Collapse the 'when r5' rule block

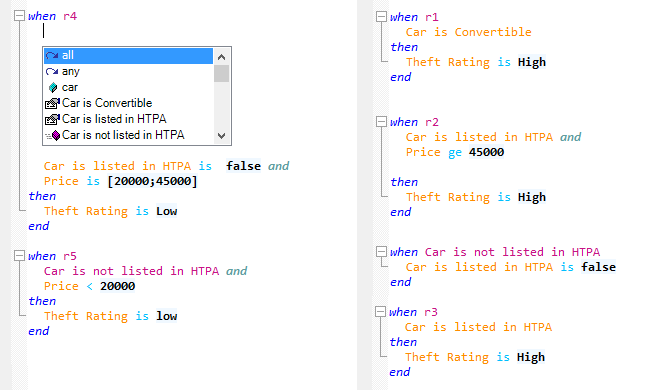tap(19, 256)
